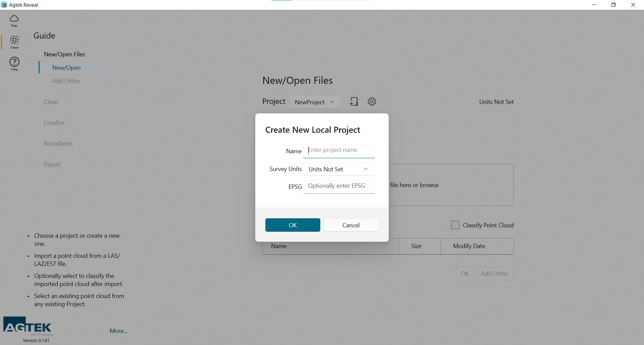
Task: Expand the New/Open Files section
Action: (64, 54)
